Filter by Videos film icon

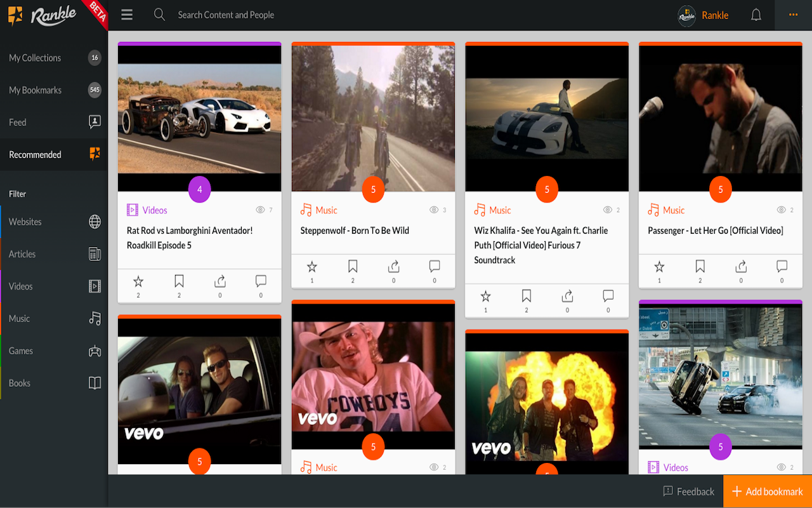(95, 286)
